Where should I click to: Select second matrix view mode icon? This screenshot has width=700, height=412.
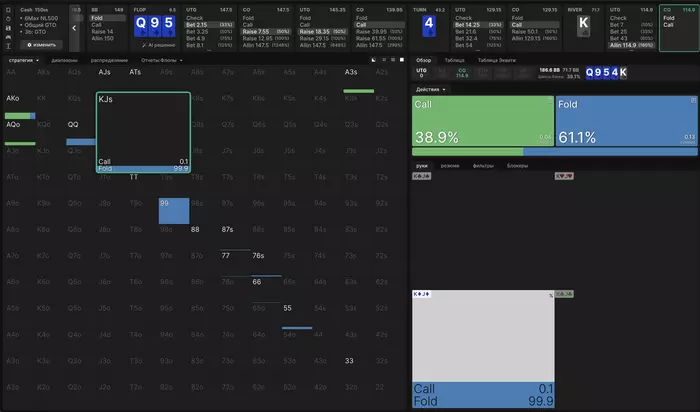coord(384,60)
